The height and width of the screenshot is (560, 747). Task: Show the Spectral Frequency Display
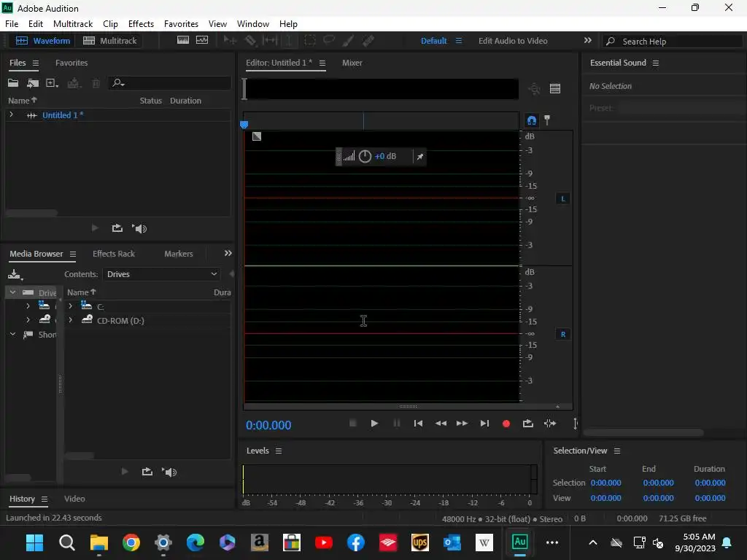point(183,41)
